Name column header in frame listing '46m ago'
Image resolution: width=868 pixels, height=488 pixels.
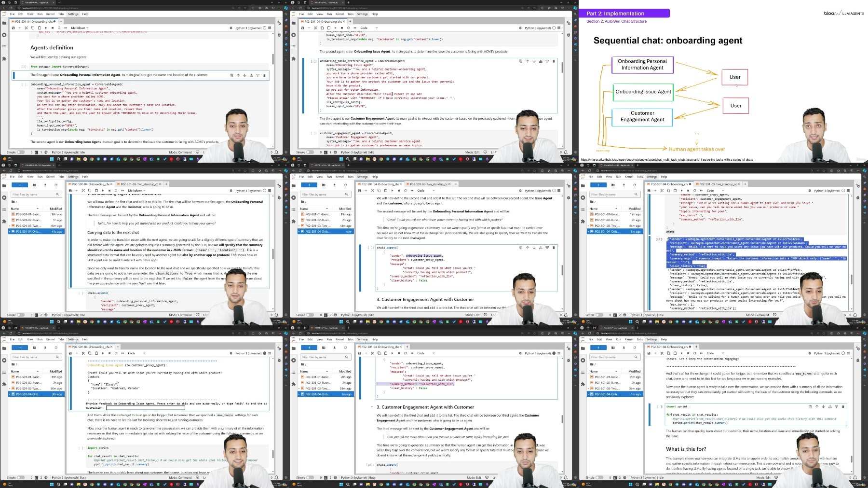[604, 209]
